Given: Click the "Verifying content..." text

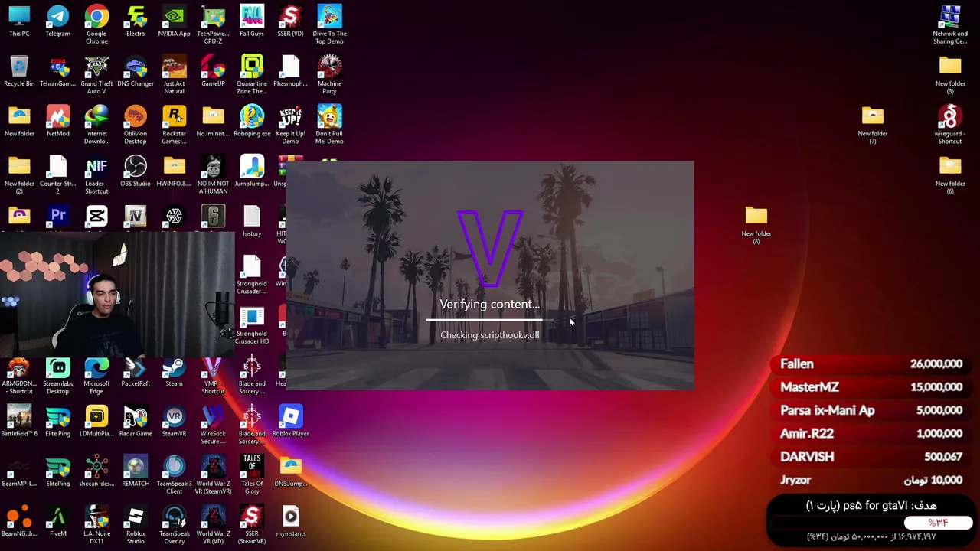Looking at the screenshot, I should (x=490, y=305).
